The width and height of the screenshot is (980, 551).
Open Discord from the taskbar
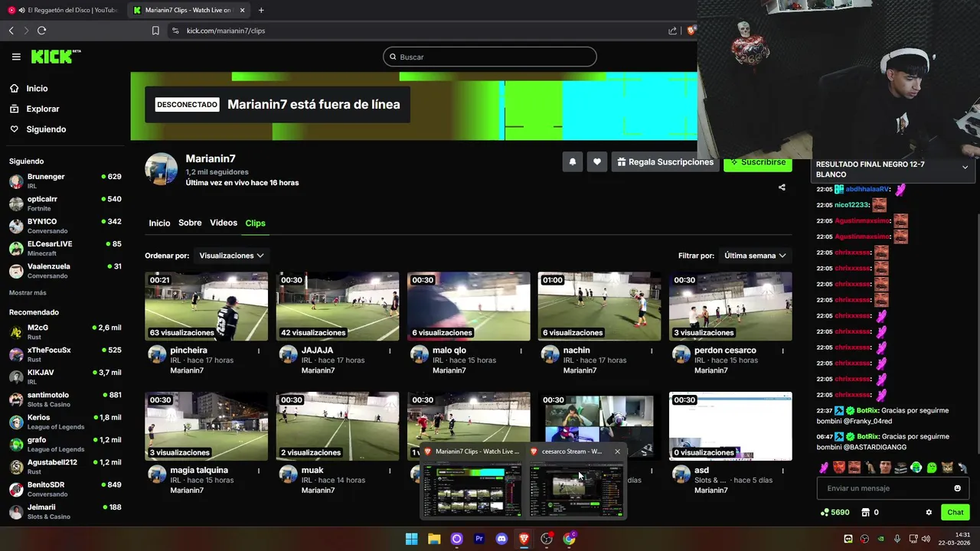(501, 539)
